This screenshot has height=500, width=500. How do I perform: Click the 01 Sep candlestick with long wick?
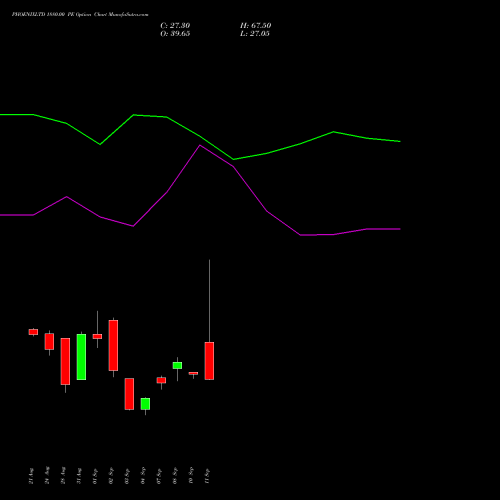[97, 336]
